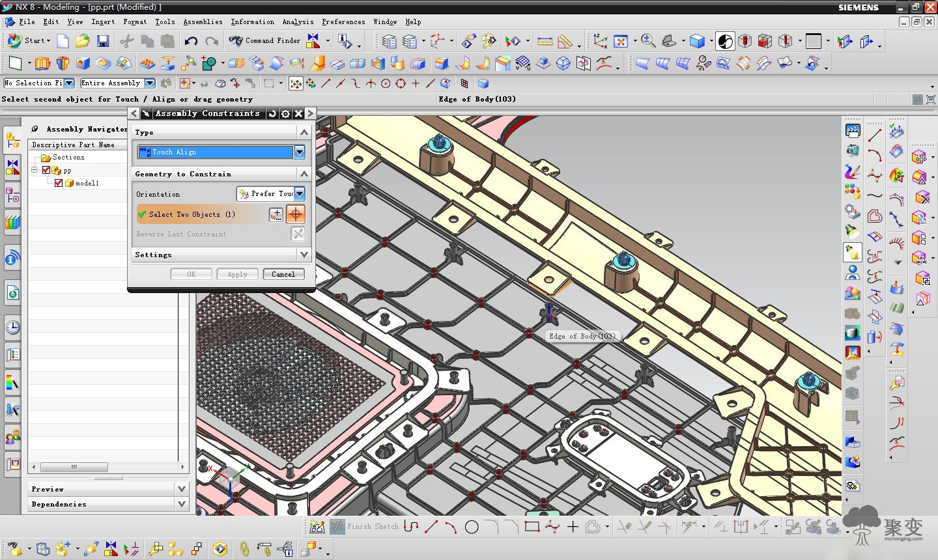The width and height of the screenshot is (938, 560).
Task: Open the Part Navigator sidebar tab
Action: 12,195
